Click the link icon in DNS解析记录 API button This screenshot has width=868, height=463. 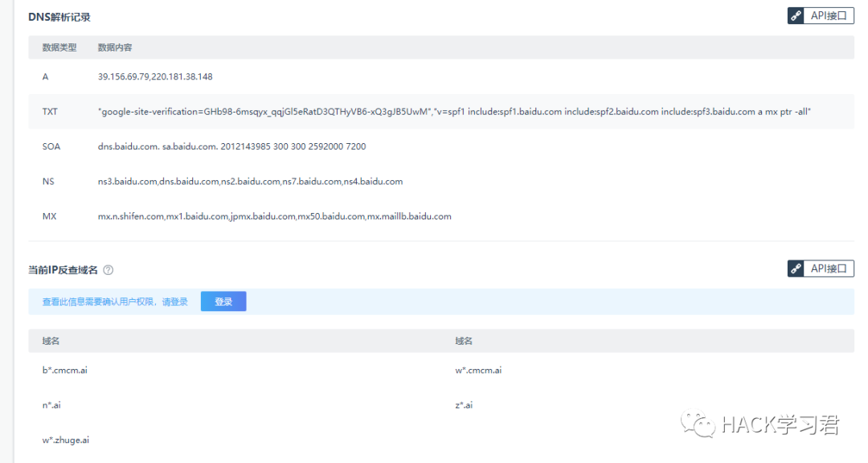coord(796,15)
